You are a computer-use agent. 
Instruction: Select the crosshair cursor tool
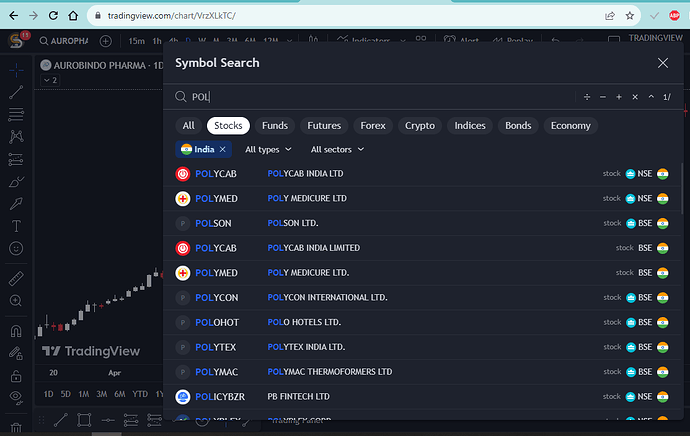coord(16,70)
